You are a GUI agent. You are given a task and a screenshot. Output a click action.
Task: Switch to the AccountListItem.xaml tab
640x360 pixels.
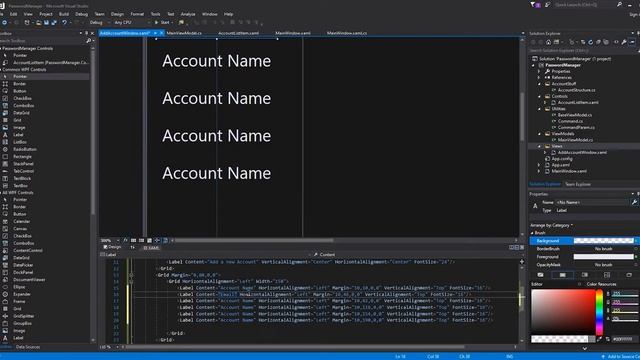pos(238,33)
